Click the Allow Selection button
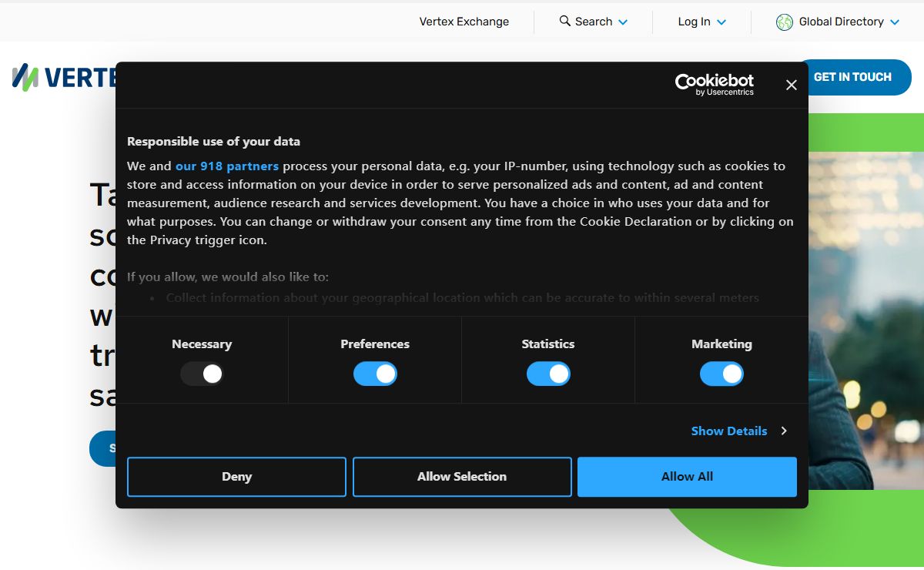 coord(462,477)
